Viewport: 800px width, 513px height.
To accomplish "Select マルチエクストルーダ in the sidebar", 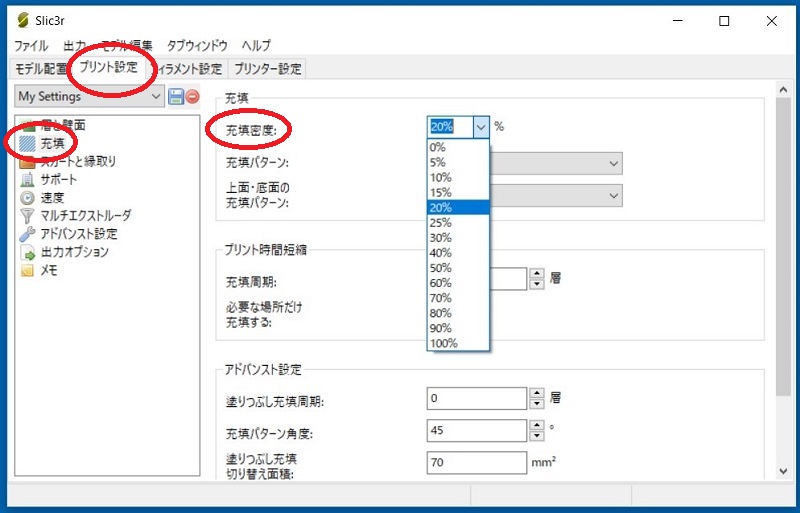I will pos(86,216).
